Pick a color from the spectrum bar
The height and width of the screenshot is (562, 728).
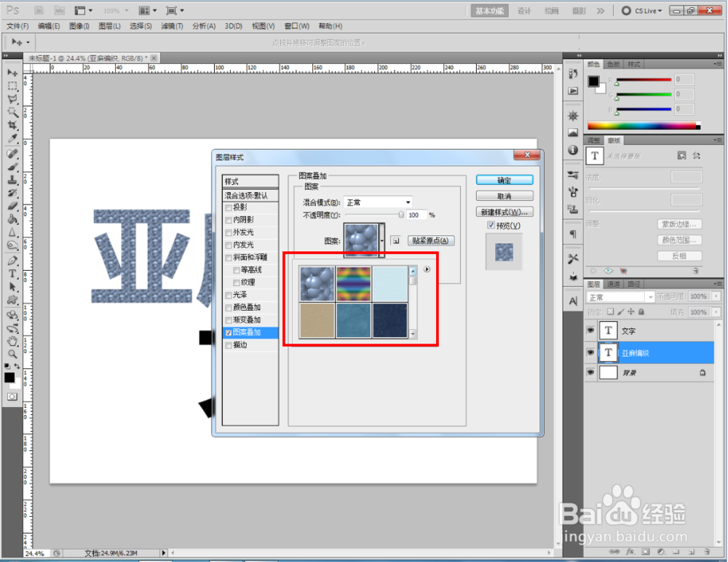click(644, 126)
